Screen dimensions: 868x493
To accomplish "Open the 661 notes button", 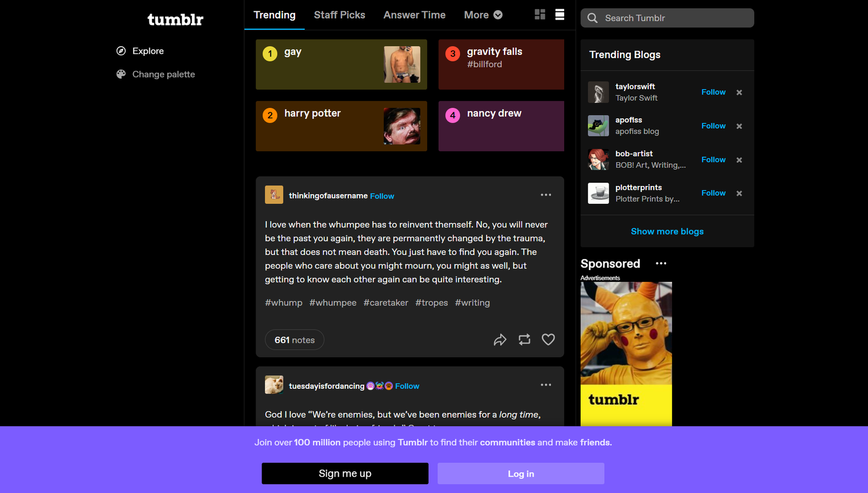I will point(295,340).
